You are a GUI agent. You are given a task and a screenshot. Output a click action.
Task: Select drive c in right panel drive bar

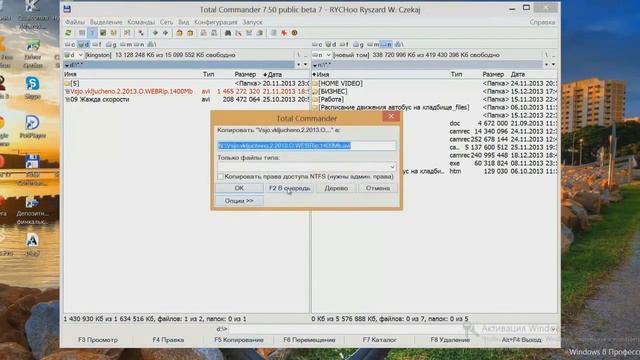318,44
